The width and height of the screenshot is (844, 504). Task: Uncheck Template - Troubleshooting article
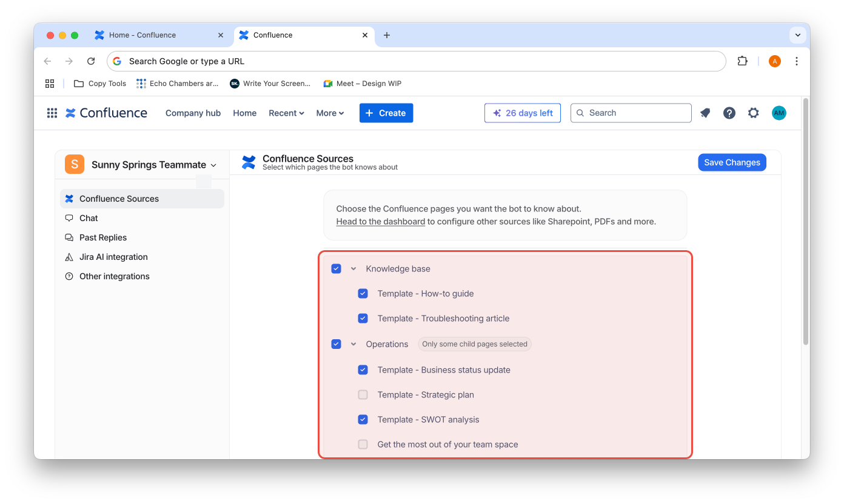(363, 318)
